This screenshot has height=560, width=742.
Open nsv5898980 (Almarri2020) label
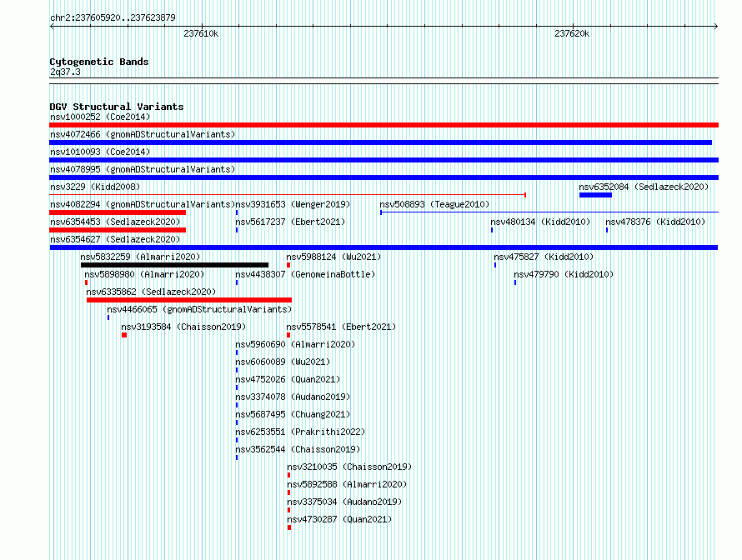pyautogui.click(x=144, y=274)
